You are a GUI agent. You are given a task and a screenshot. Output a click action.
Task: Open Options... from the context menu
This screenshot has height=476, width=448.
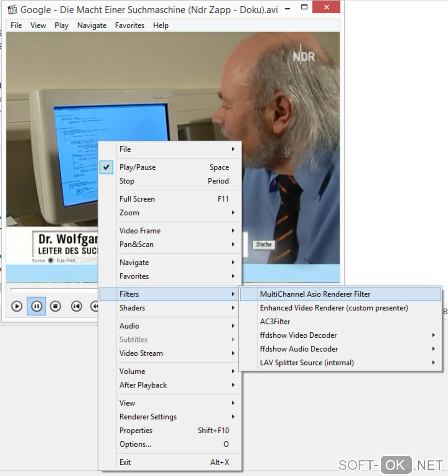(x=170, y=444)
